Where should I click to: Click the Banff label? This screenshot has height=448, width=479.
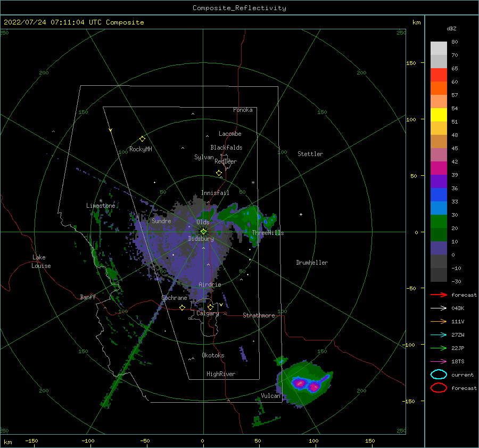(x=88, y=297)
